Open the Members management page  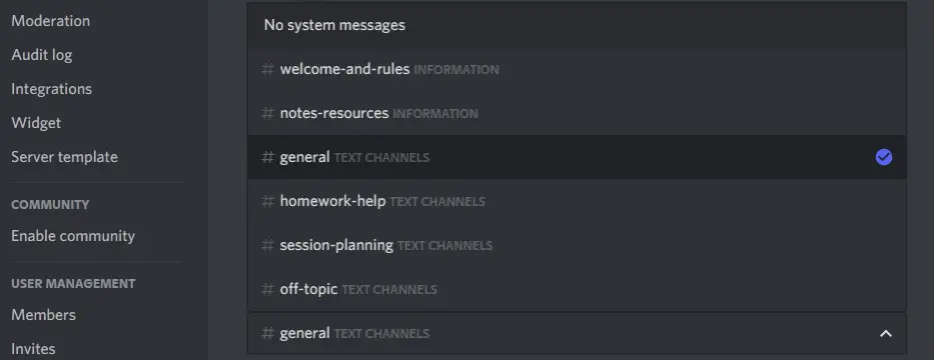click(44, 315)
